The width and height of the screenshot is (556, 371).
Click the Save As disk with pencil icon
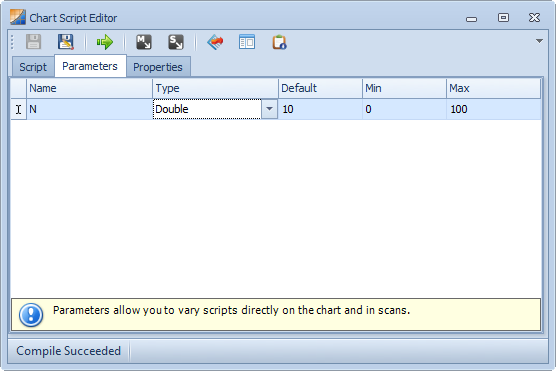point(66,42)
